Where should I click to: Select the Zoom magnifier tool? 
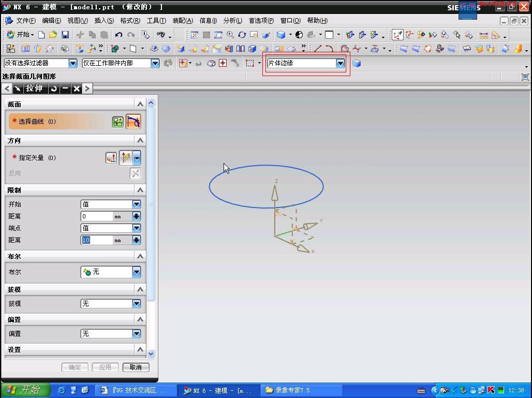click(x=230, y=35)
